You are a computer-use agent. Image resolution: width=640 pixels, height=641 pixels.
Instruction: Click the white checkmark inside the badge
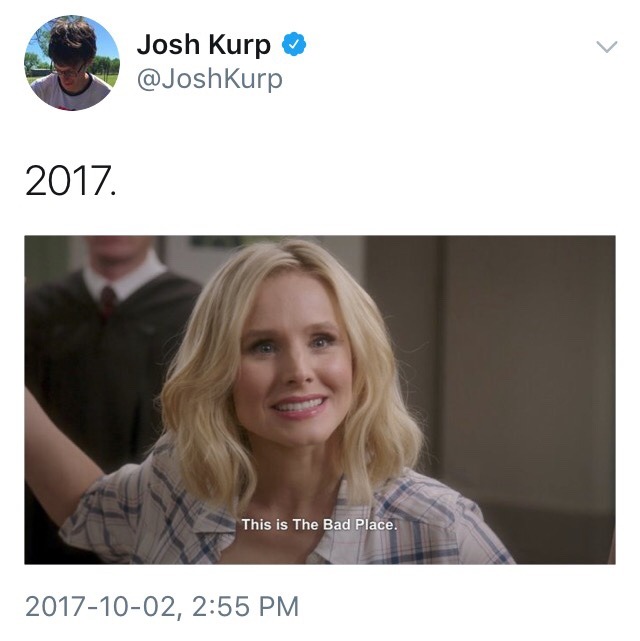tap(294, 44)
